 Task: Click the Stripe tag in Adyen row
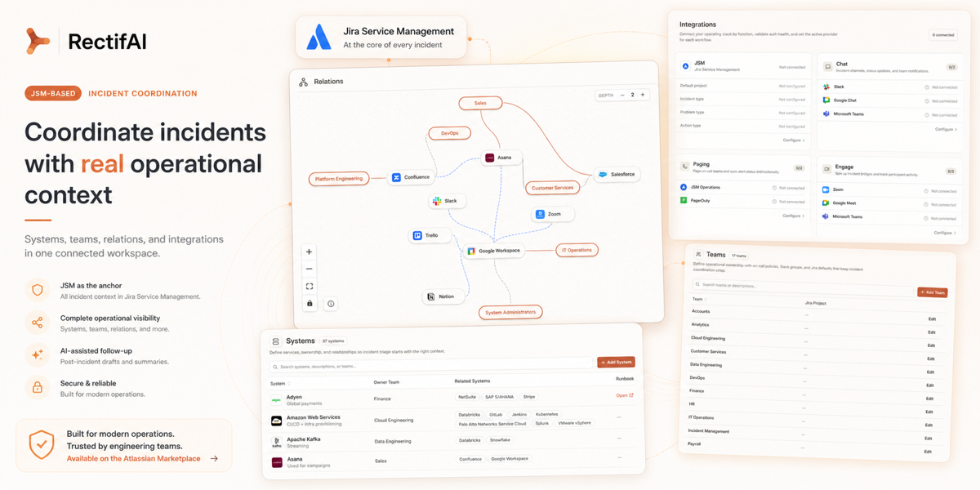click(x=529, y=397)
